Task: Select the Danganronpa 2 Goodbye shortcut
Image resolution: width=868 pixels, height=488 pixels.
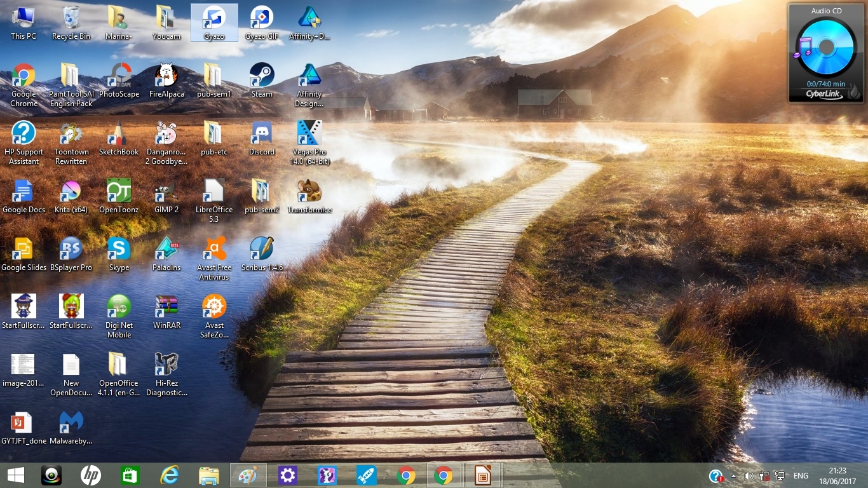Action: click(166, 143)
